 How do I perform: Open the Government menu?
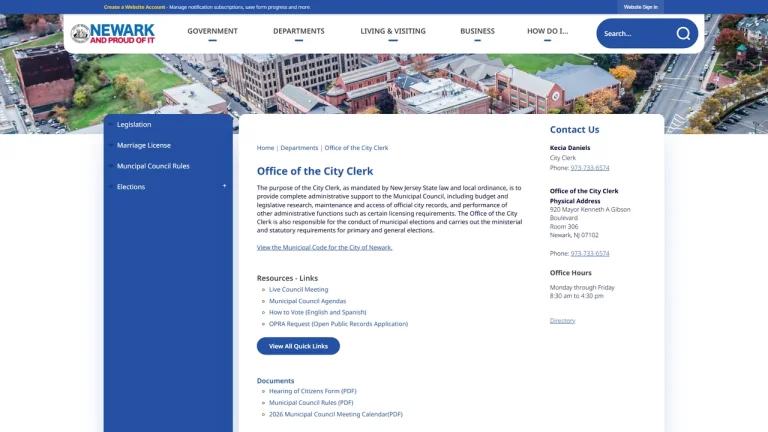pos(212,31)
